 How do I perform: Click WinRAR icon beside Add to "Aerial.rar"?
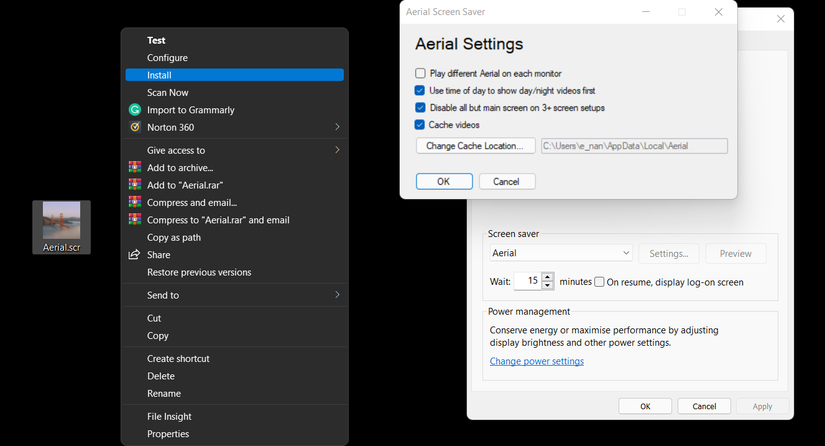coord(135,185)
